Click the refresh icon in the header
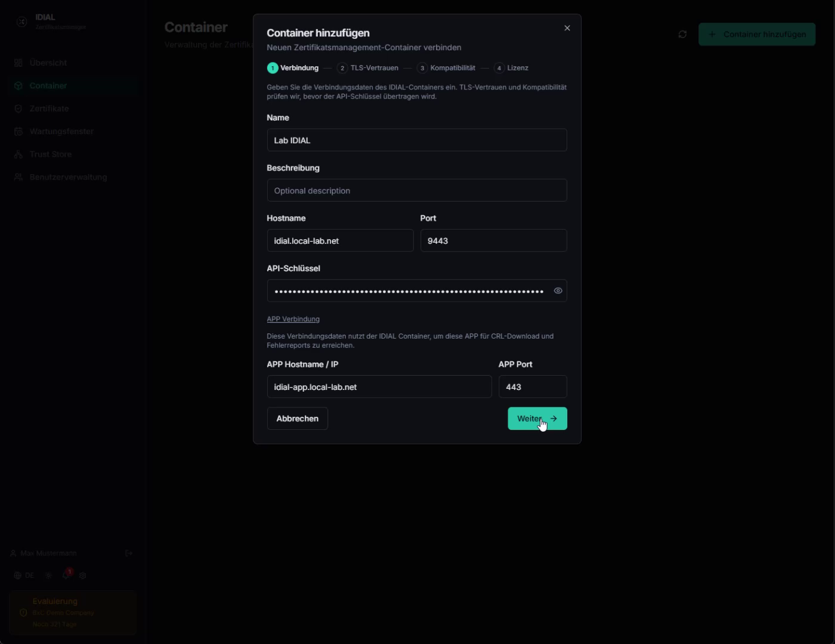The image size is (835, 644). coord(682,35)
